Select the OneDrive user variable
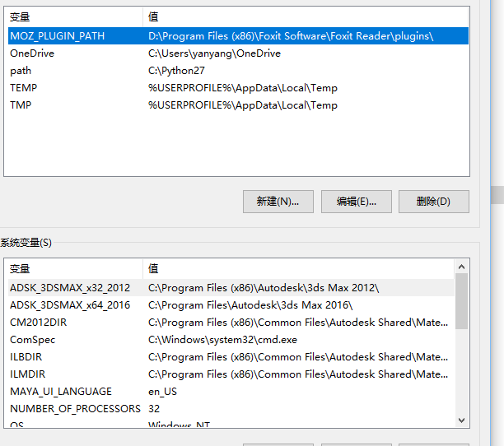 point(32,53)
